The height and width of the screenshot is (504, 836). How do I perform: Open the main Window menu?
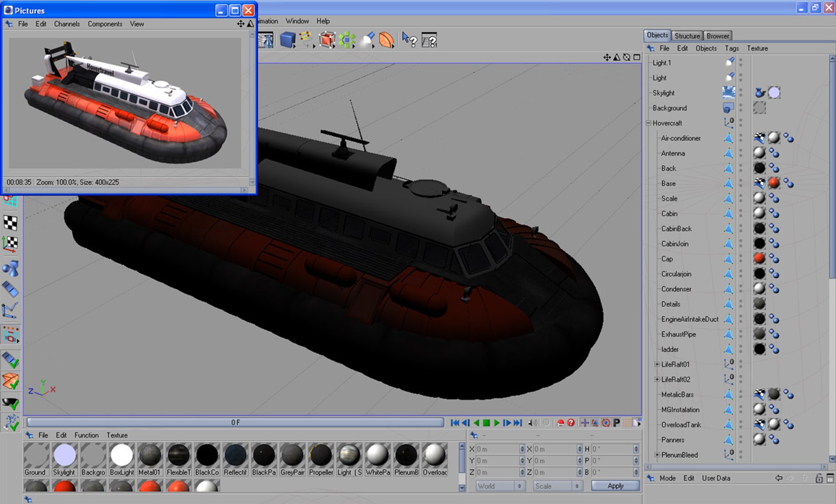(297, 21)
